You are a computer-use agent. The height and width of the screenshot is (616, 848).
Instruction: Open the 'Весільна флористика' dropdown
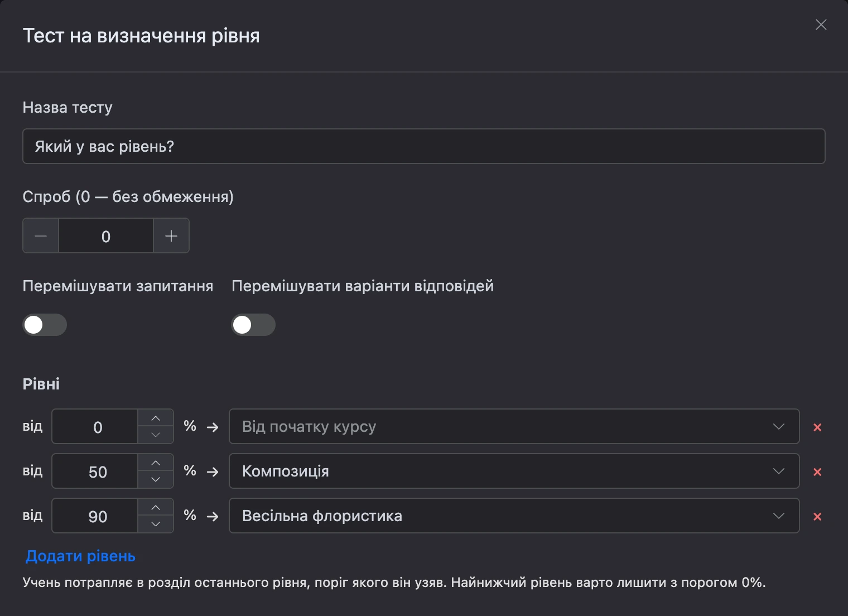click(514, 516)
